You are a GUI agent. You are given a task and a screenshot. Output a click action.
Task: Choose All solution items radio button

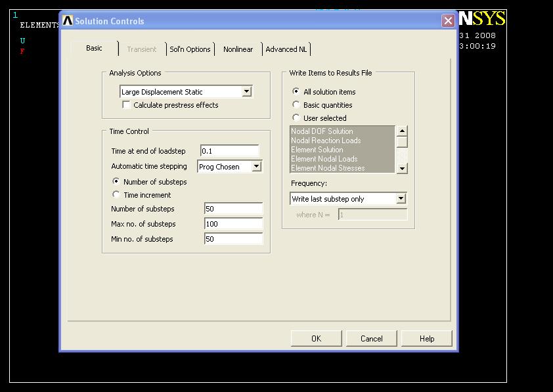click(296, 92)
